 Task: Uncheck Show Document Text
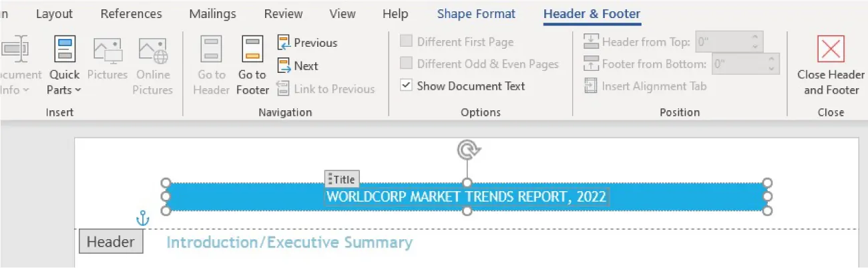406,86
